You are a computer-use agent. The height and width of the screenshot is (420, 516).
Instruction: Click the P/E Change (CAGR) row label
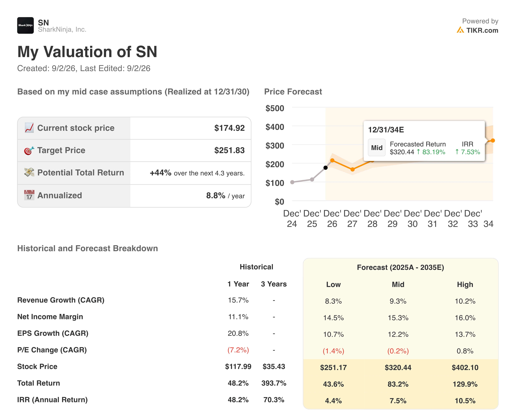tap(52, 350)
